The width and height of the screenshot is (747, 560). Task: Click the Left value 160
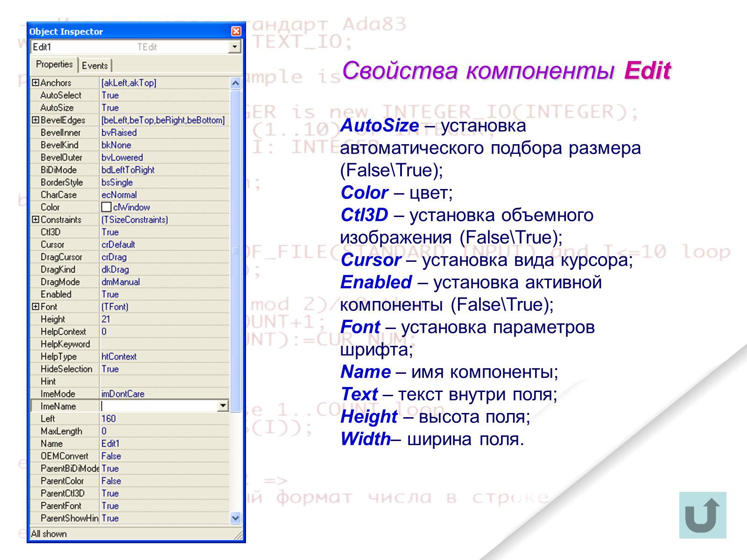(108, 419)
